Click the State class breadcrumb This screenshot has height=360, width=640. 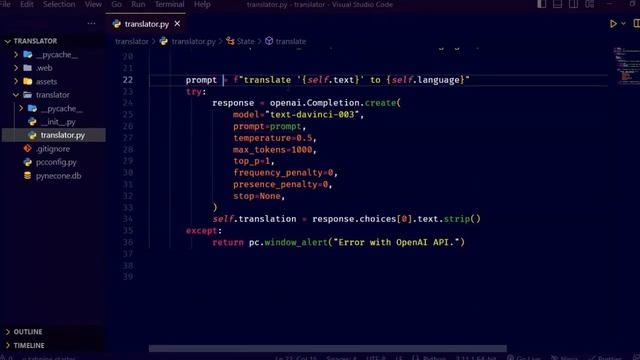pos(245,41)
